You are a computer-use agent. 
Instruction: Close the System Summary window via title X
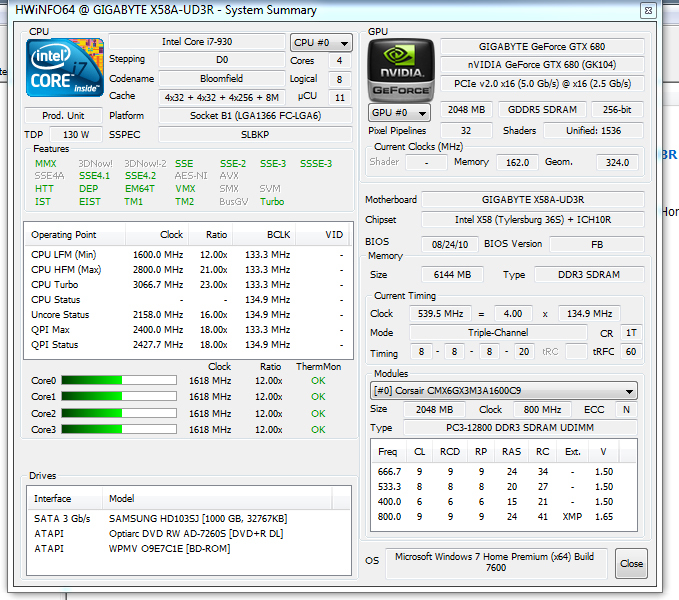pyautogui.click(x=648, y=10)
